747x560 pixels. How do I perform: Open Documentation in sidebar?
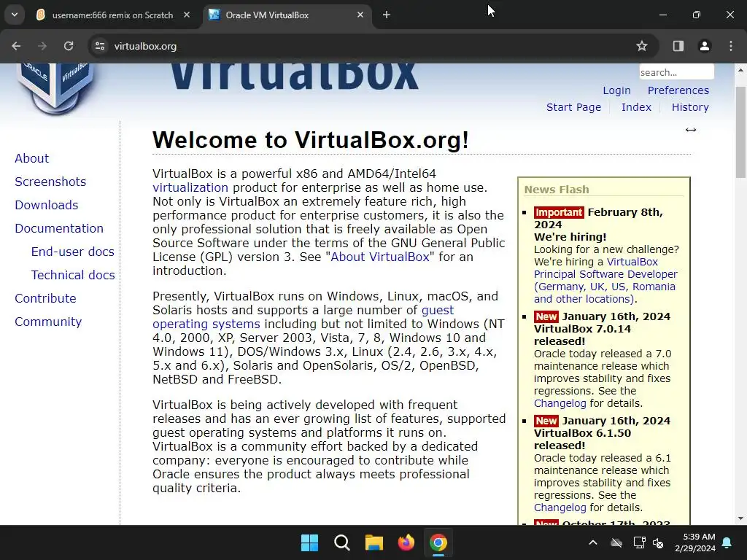point(59,228)
